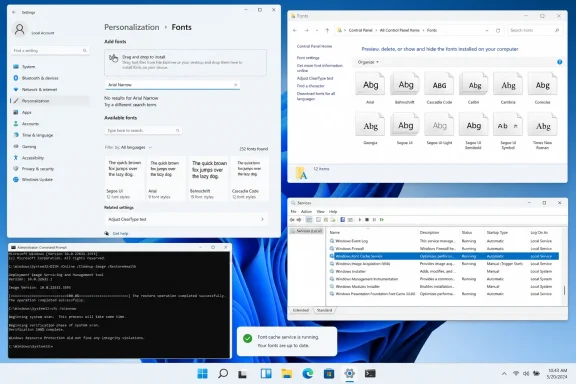Click the Stop service square icon in Services

[x=367, y=220]
